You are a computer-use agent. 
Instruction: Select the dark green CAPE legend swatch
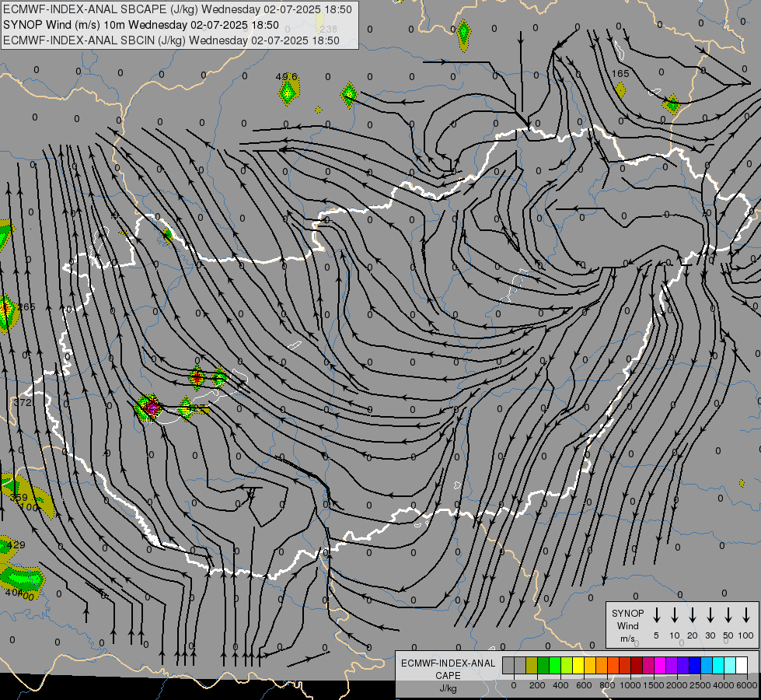click(543, 665)
